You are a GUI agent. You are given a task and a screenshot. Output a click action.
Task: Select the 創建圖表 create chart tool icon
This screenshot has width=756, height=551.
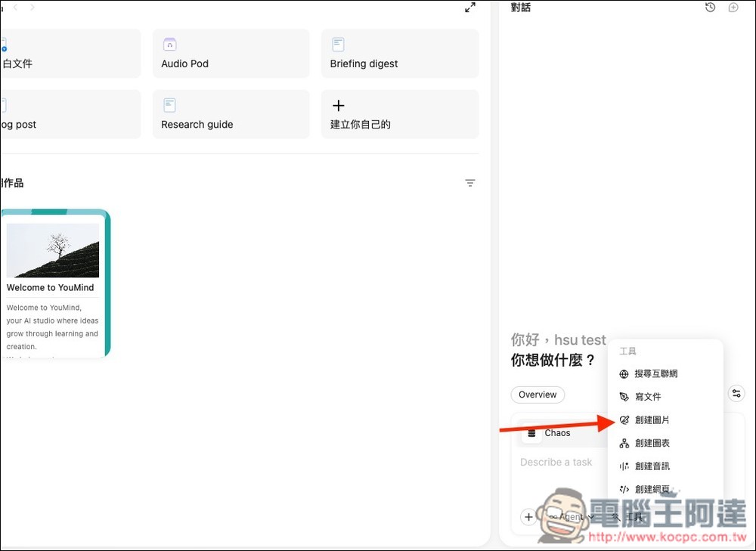click(x=624, y=443)
